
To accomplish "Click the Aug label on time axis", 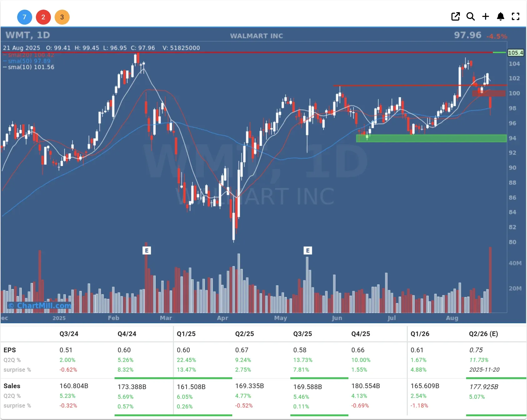I will point(452,318).
